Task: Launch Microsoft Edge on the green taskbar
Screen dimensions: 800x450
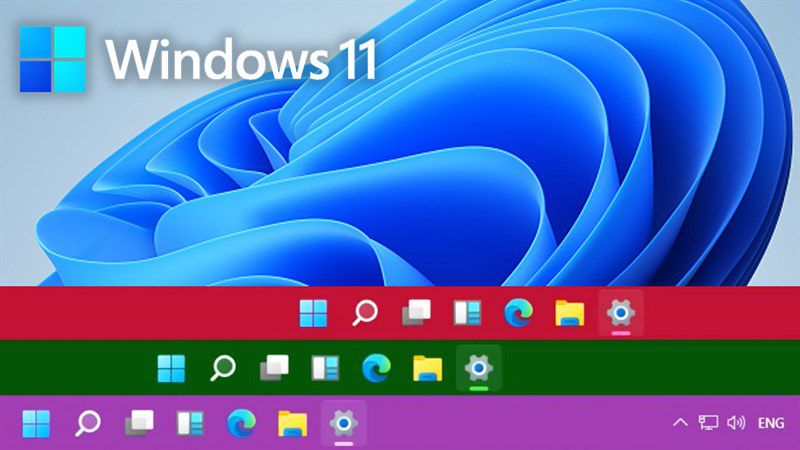Action: 377,368
